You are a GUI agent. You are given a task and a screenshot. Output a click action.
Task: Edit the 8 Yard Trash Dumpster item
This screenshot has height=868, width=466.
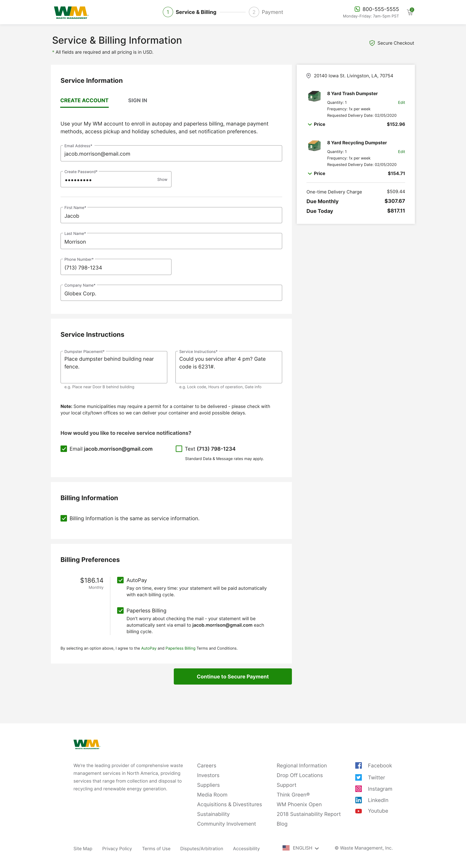tap(401, 102)
